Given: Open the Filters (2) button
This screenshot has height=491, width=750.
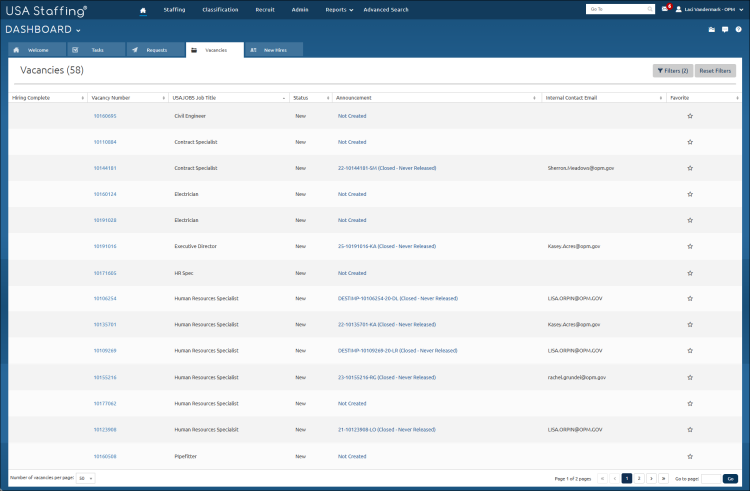Looking at the screenshot, I should click(673, 71).
